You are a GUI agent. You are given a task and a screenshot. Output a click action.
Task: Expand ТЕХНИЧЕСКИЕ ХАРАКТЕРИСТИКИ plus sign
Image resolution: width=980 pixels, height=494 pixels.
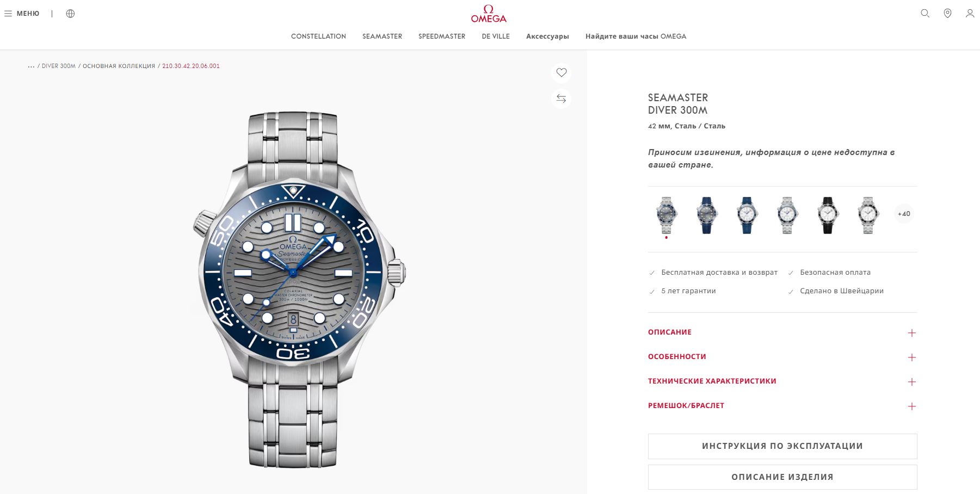click(912, 382)
